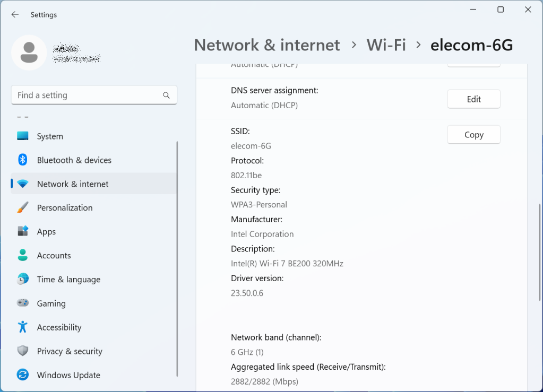Viewport: 543px width, 392px height.
Task: Click the search magnifier in Find a setting
Action: tap(166, 95)
